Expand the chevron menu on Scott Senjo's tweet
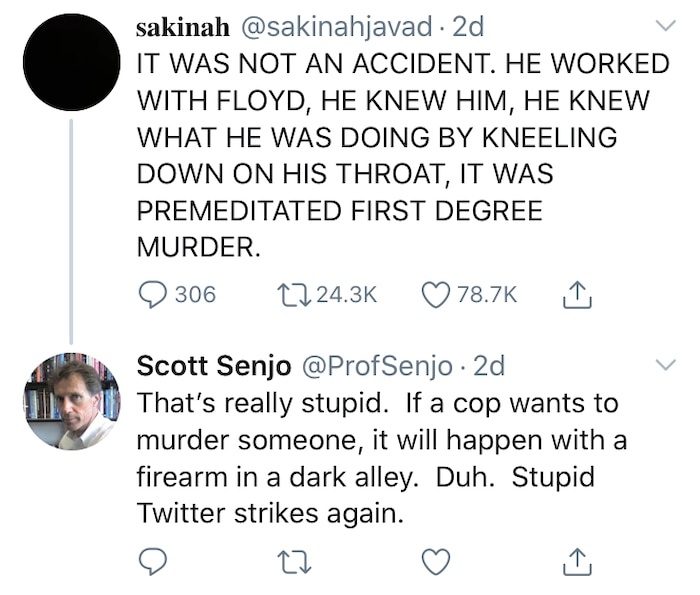 [664, 363]
